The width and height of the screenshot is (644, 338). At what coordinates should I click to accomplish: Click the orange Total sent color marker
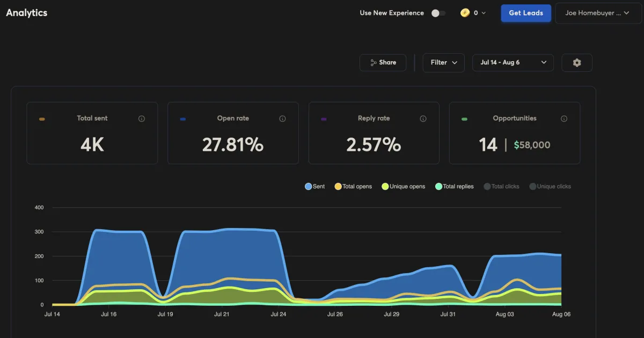pos(42,119)
